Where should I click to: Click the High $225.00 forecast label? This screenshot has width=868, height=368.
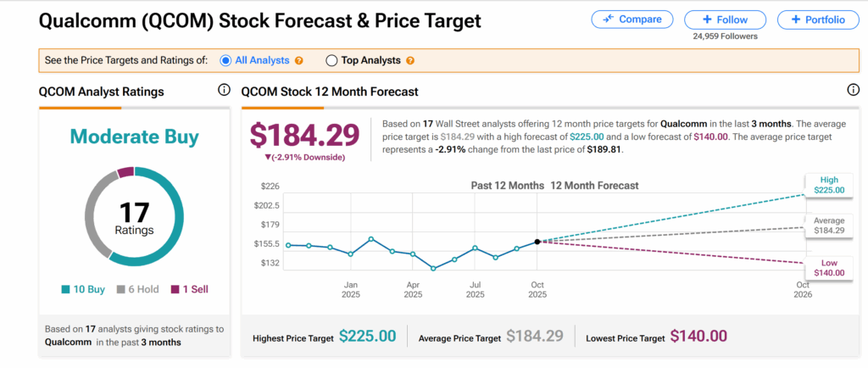tap(828, 185)
